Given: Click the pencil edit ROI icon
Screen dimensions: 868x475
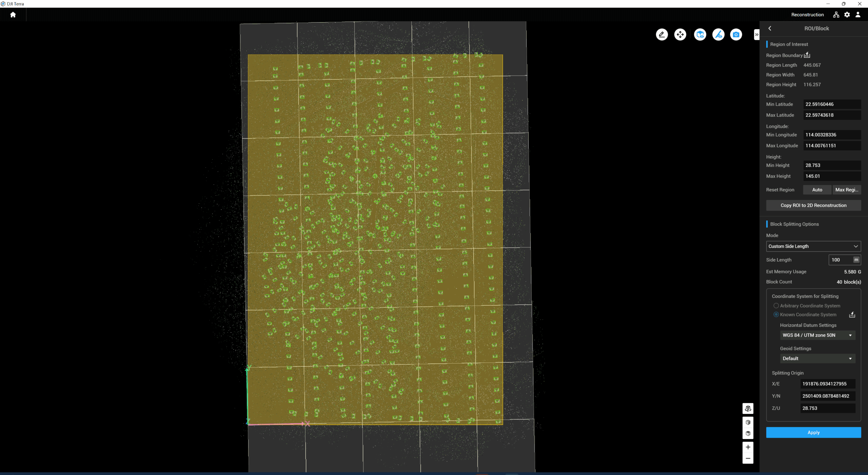Looking at the screenshot, I should pyautogui.click(x=662, y=35).
